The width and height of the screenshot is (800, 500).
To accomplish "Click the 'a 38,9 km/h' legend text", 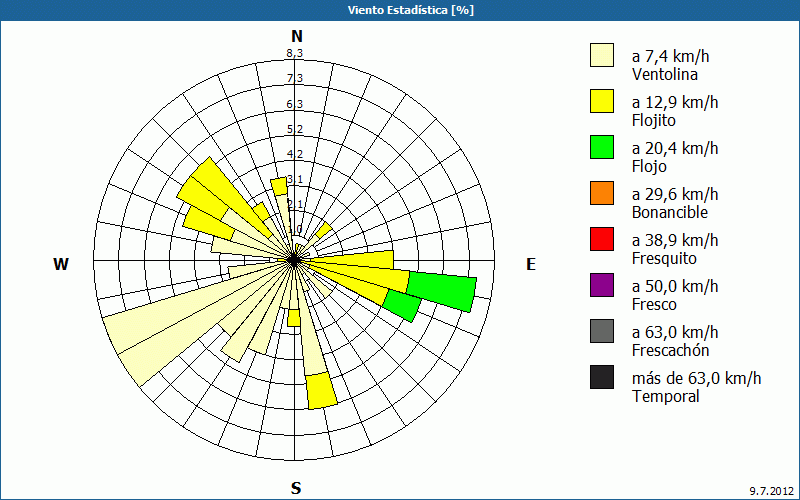I will pyautogui.click(x=675, y=240).
